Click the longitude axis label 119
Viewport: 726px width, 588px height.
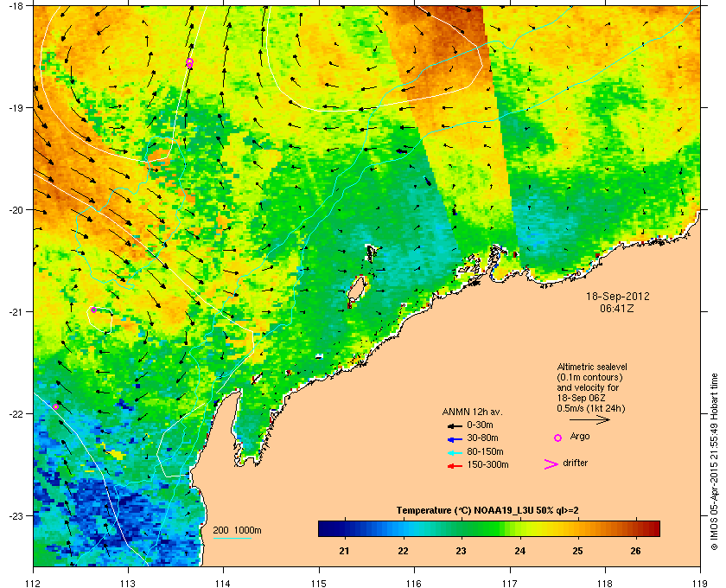point(700,583)
